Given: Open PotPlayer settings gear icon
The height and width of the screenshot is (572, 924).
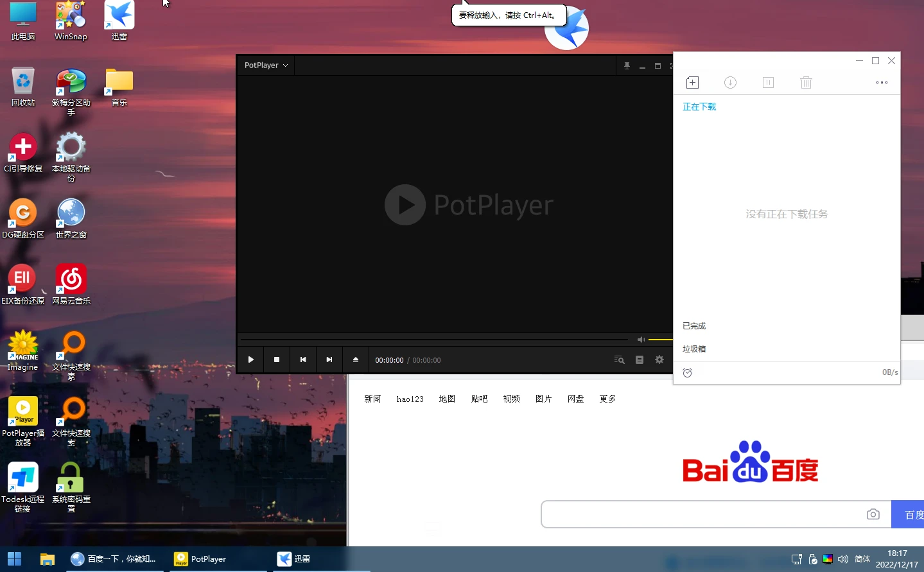Looking at the screenshot, I should click(x=659, y=360).
